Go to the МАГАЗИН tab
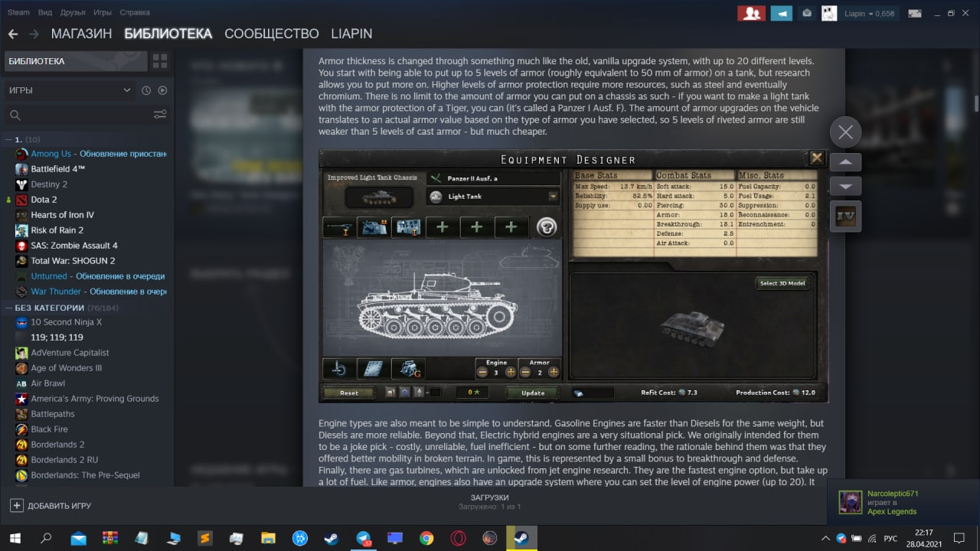 [81, 34]
